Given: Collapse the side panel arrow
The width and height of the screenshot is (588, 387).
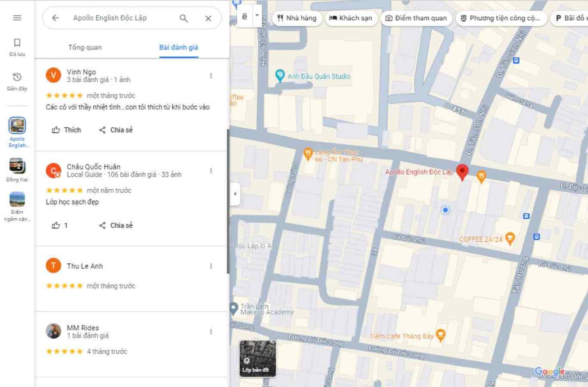Looking at the screenshot, I should click(x=235, y=193).
